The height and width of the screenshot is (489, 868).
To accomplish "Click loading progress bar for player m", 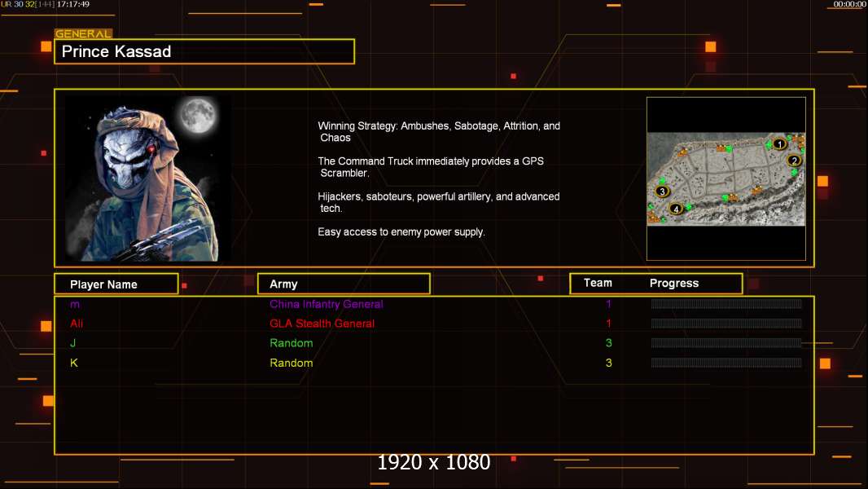I will coord(726,303).
